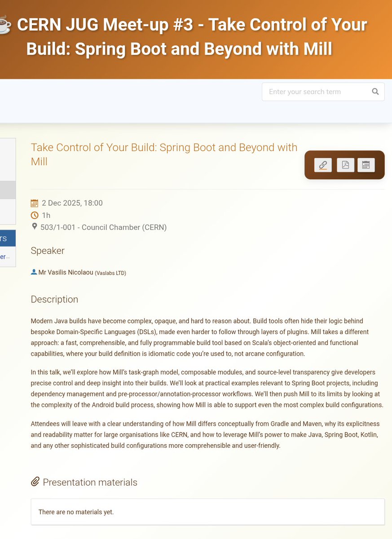
Task: Click the '2 Dec 2025, 18:00' date text
Action: click(x=72, y=203)
